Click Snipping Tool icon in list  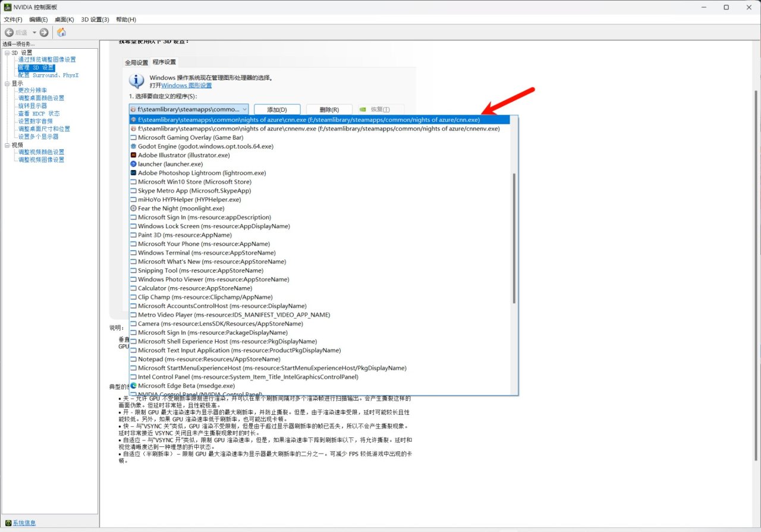click(x=133, y=270)
